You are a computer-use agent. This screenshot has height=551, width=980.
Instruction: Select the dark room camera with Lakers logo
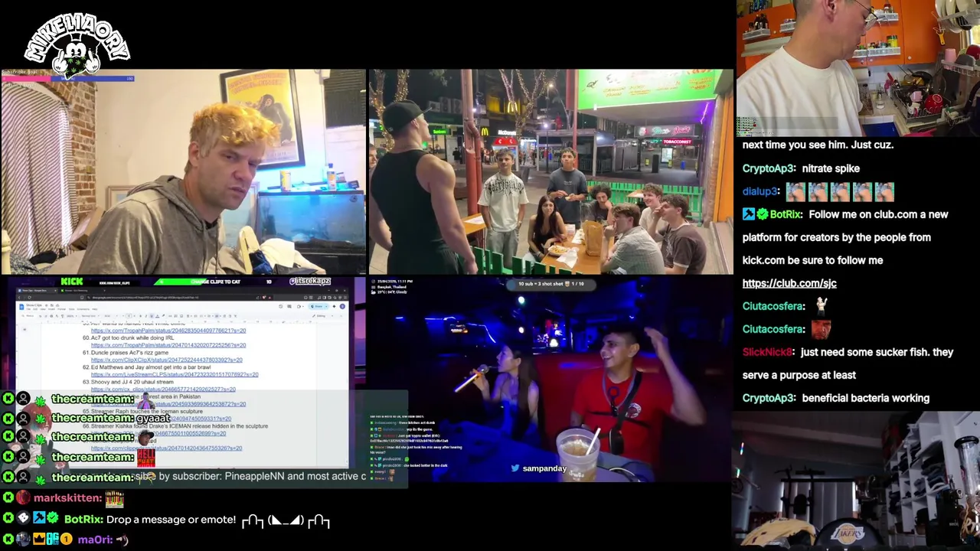click(x=857, y=481)
